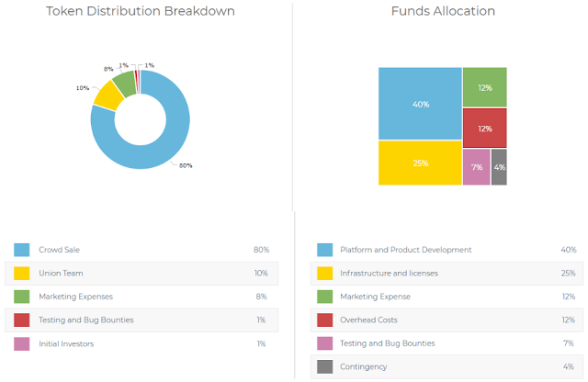Image resolution: width=588 pixels, height=382 pixels.
Task: Select the Infrastructure and licenses legend label
Action: tap(389, 274)
